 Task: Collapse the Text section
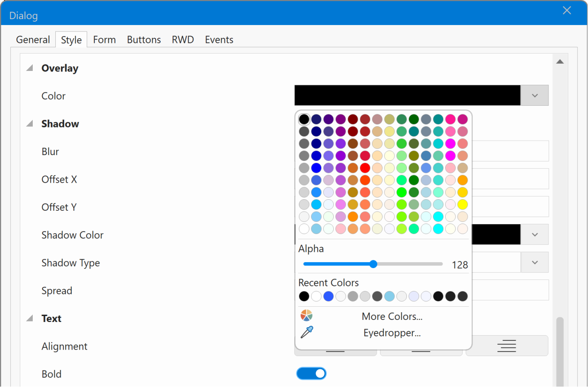[x=30, y=318]
